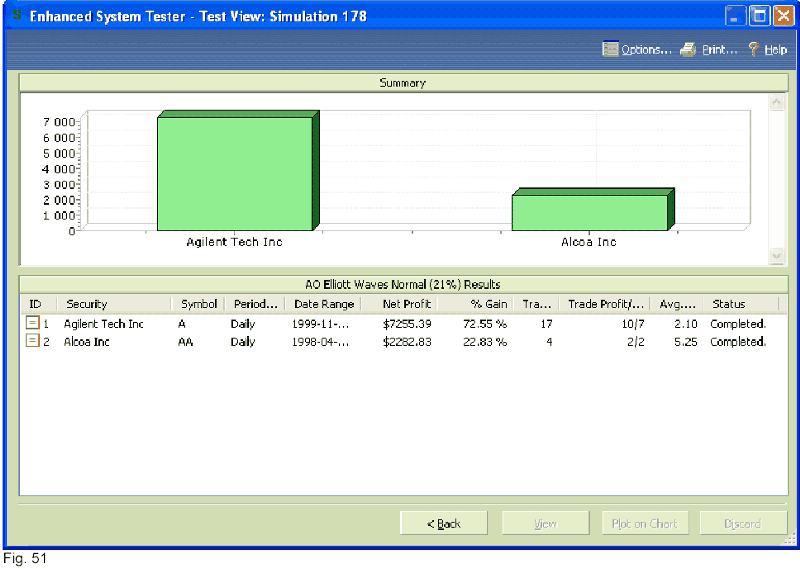Open Help
The width and height of the screenshot is (800, 569).
click(768, 50)
